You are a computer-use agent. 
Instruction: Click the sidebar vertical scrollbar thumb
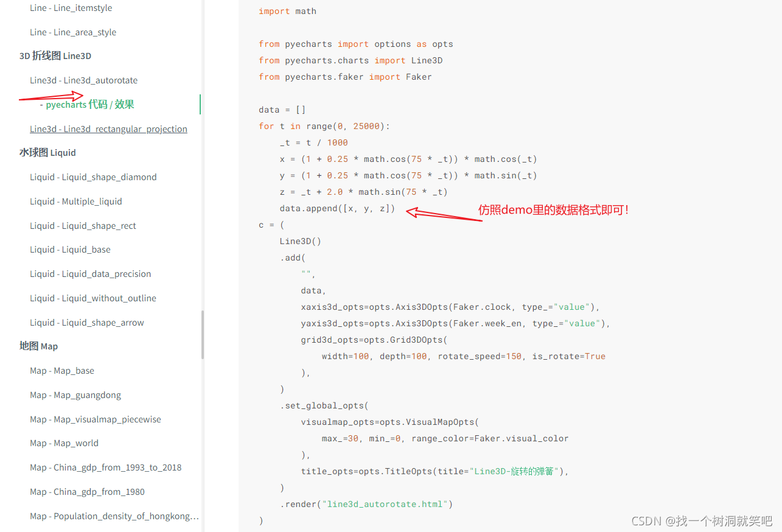point(203,335)
